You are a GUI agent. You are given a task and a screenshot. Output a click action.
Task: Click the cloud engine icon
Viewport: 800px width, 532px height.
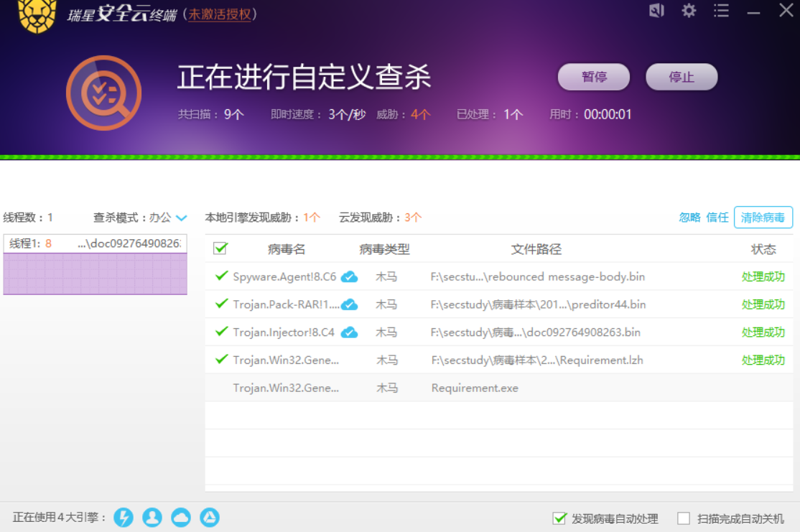(181, 517)
